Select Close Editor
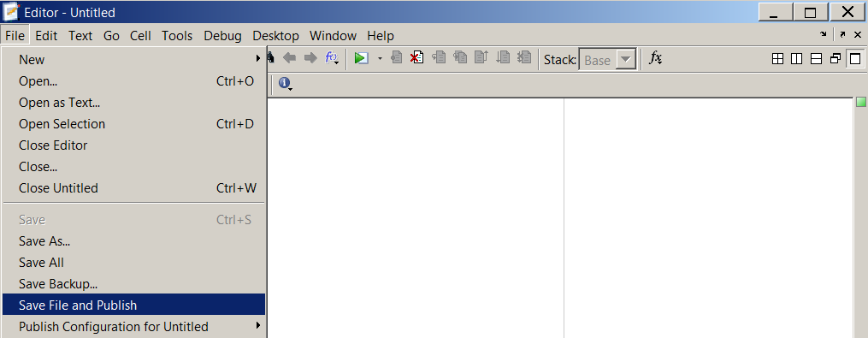 [133, 145]
